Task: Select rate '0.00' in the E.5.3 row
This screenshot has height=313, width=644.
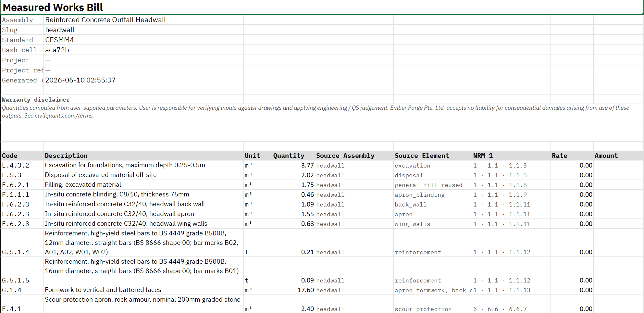Action: 572,175
